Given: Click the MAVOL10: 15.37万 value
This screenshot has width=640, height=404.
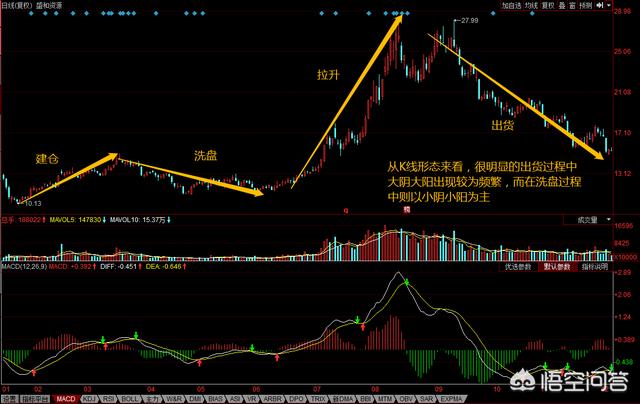Looking at the screenshot, I should click(x=140, y=220).
